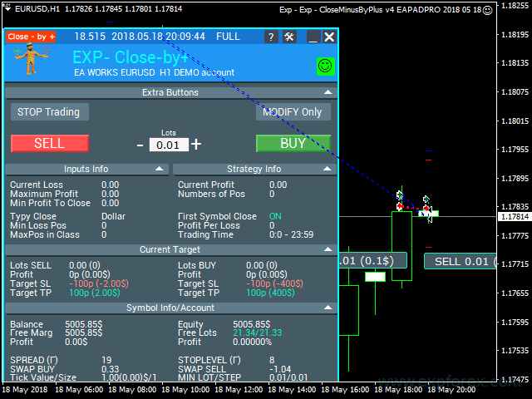Toggle the MODIFY Only mode
The height and width of the screenshot is (399, 532).
pyautogui.click(x=293, y=111)
